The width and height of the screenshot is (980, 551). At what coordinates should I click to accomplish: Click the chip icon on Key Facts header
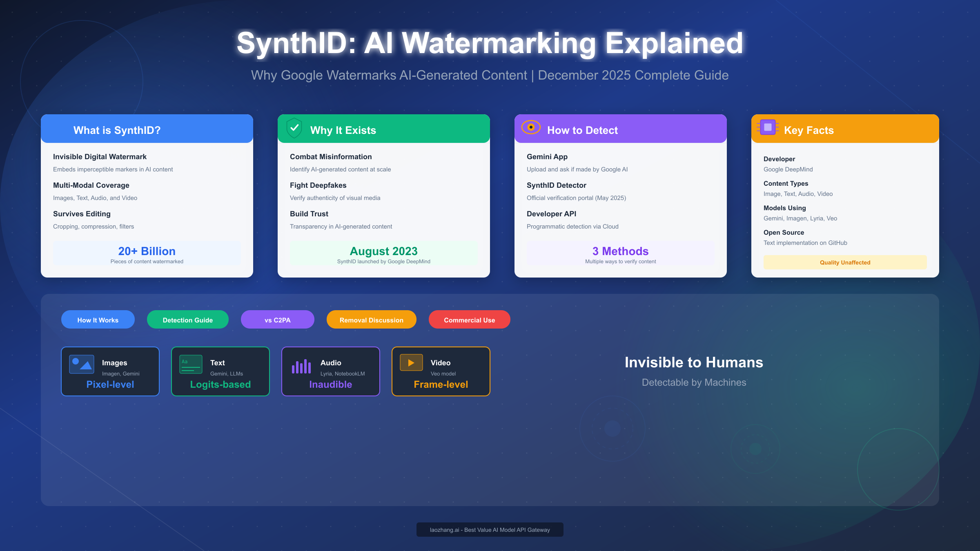click(x=768, y=127)
